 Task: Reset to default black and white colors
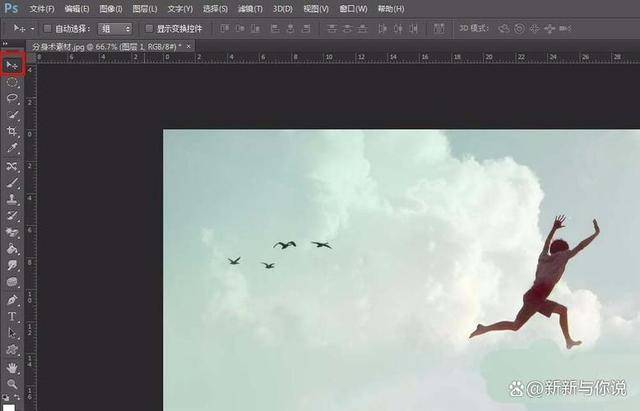pyautogui.click(x=6, y=397)
